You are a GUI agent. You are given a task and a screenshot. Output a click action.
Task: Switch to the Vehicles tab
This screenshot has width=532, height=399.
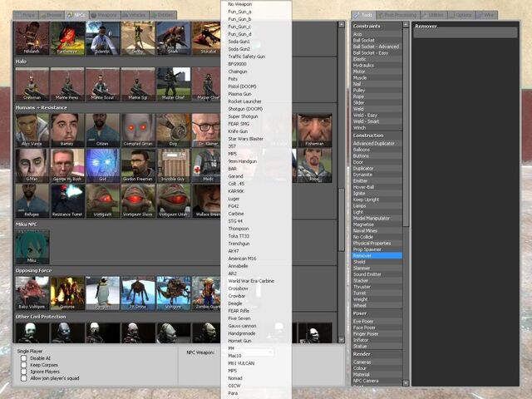135,15
